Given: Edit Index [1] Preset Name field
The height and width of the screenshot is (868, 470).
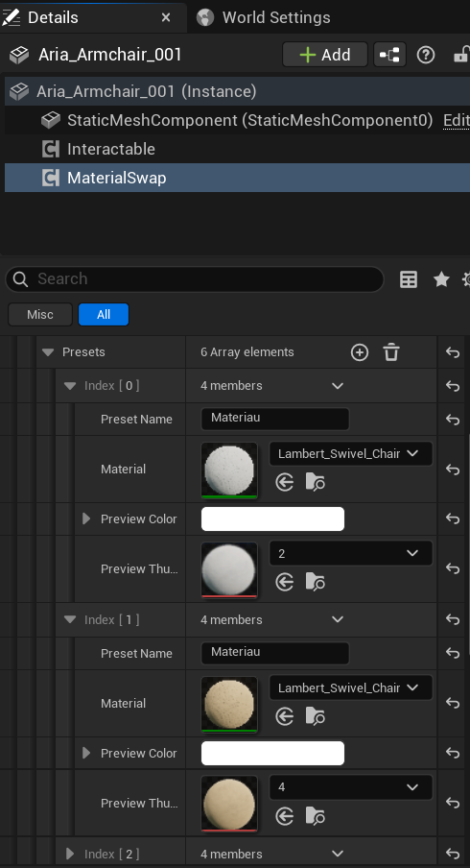Looking at the screenshot, I should point(275,653).
